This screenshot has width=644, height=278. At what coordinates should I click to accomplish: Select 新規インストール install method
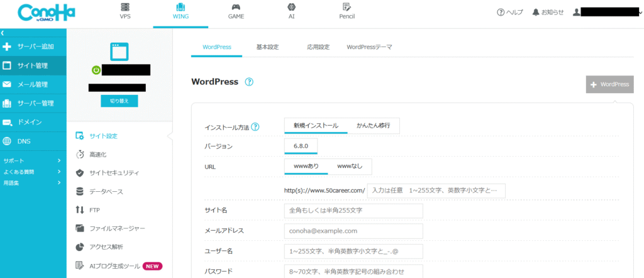(316, 126)
